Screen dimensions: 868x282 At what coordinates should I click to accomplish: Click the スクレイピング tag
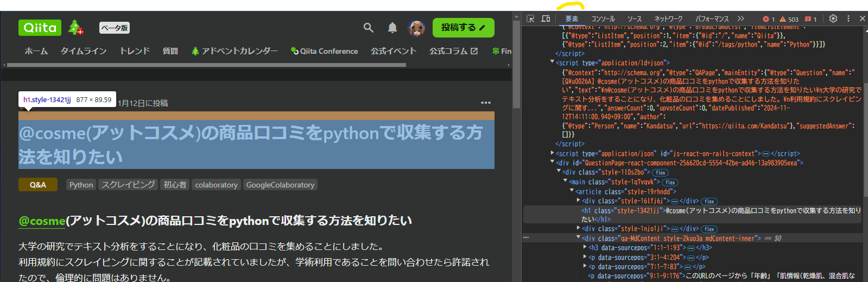pyautogui.click(x=128, y=185)
